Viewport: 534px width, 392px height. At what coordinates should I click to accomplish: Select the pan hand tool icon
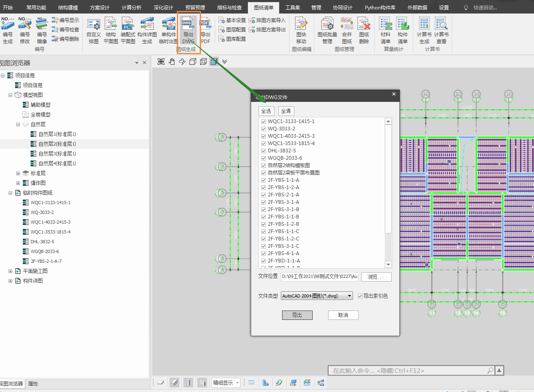point(172,62)
